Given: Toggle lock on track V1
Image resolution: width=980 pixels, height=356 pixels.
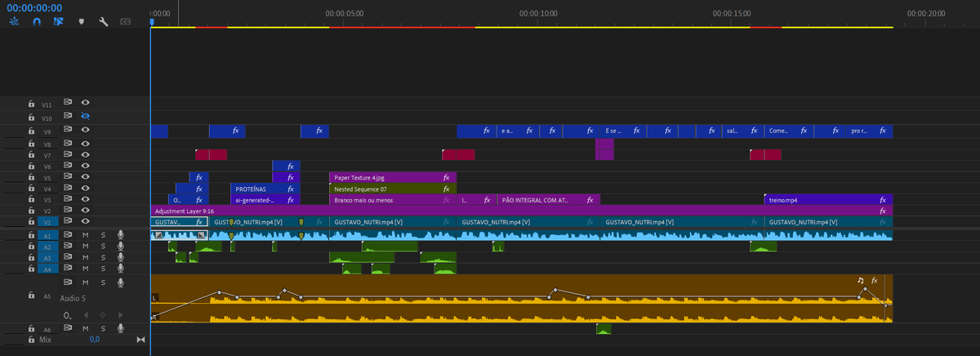Looking at the screenshot, I should coord(31,221).
